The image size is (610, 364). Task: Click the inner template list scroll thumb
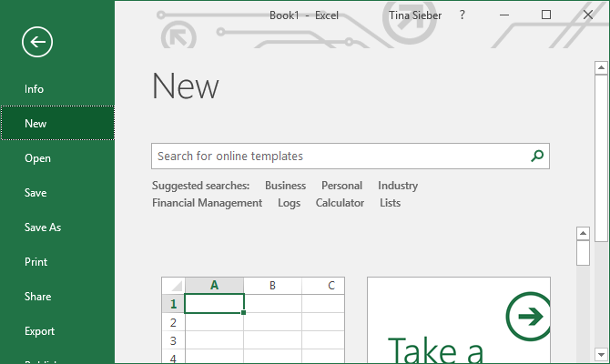tap(583, 253)
